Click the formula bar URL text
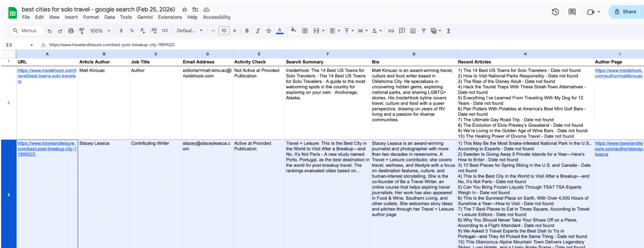Screen dimensions: 644x248 point(112,45)
